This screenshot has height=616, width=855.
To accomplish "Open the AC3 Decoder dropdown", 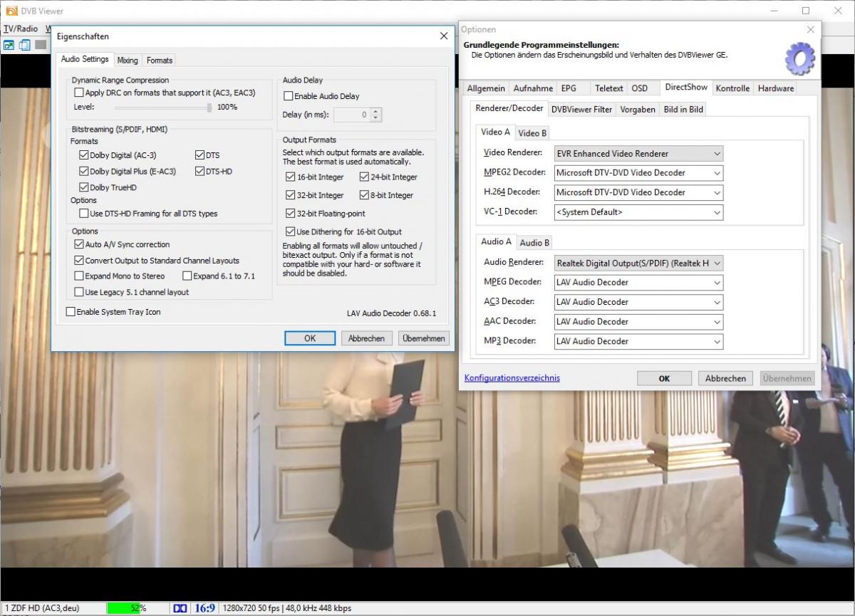I will click(x=638, y=302).
